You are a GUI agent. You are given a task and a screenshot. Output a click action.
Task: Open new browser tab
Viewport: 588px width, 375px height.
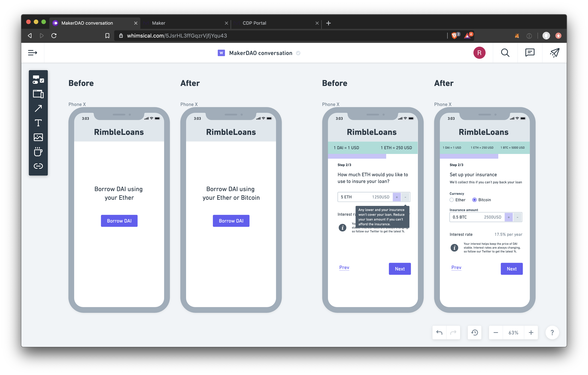point(329,23)
